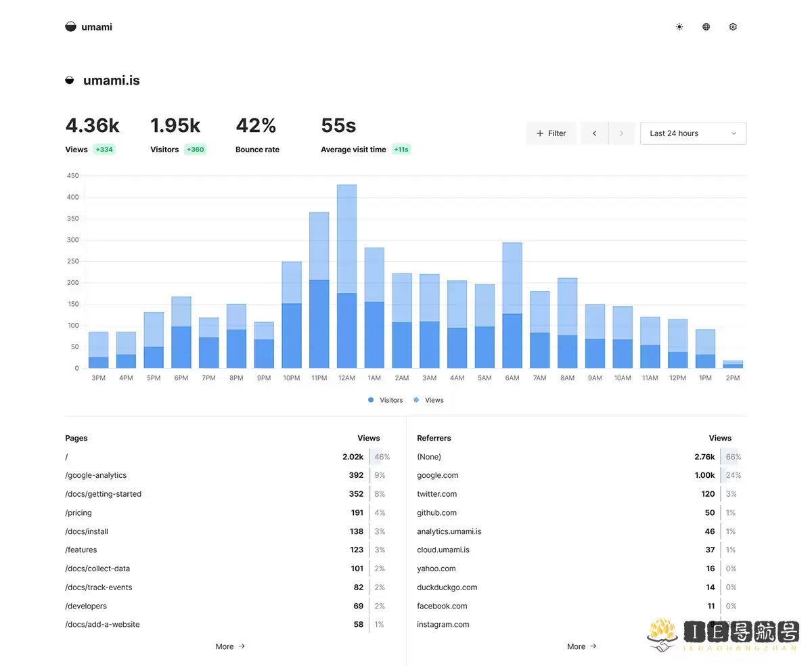Click More link under Referrers

(582, 646)
